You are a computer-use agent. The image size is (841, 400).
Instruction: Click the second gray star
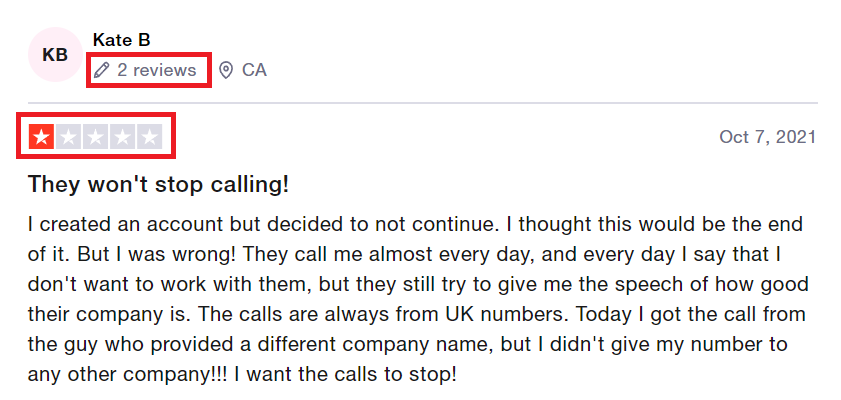point(68,136)
